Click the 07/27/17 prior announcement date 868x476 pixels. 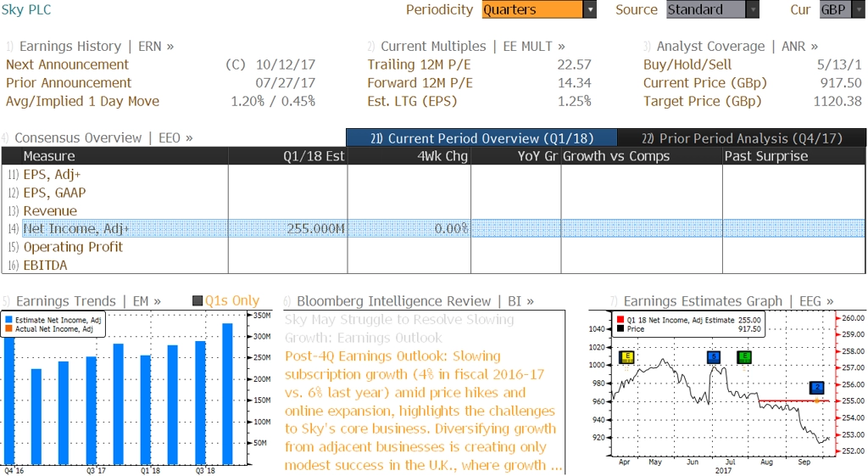pyautogui.click(x=285, y=82)
